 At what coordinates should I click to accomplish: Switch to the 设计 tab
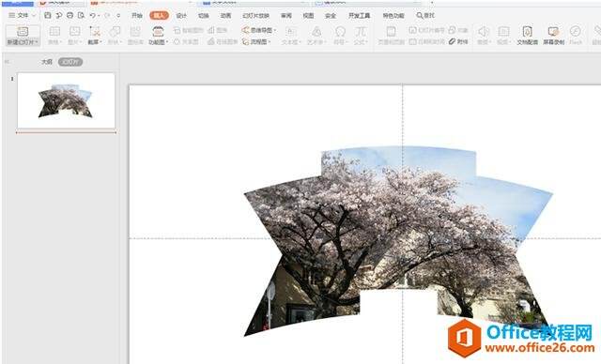tap(181, 15)
